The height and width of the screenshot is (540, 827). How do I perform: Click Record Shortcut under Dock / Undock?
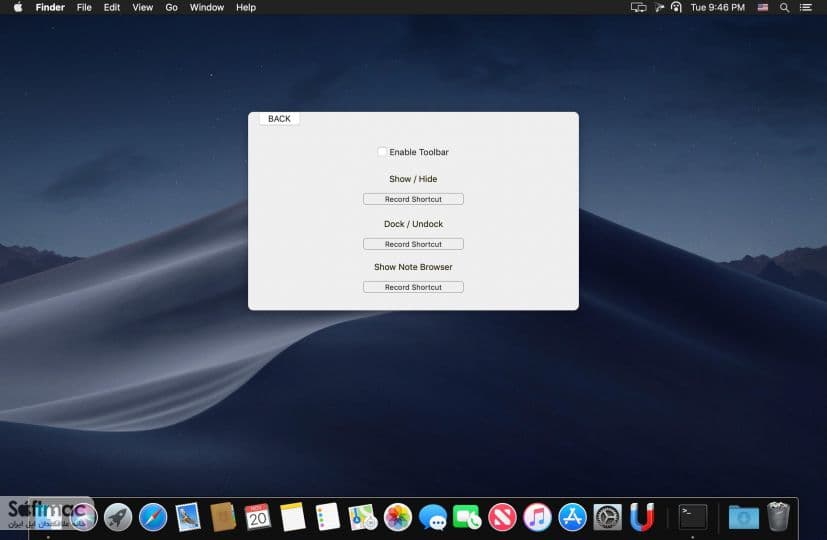(413, 244)
